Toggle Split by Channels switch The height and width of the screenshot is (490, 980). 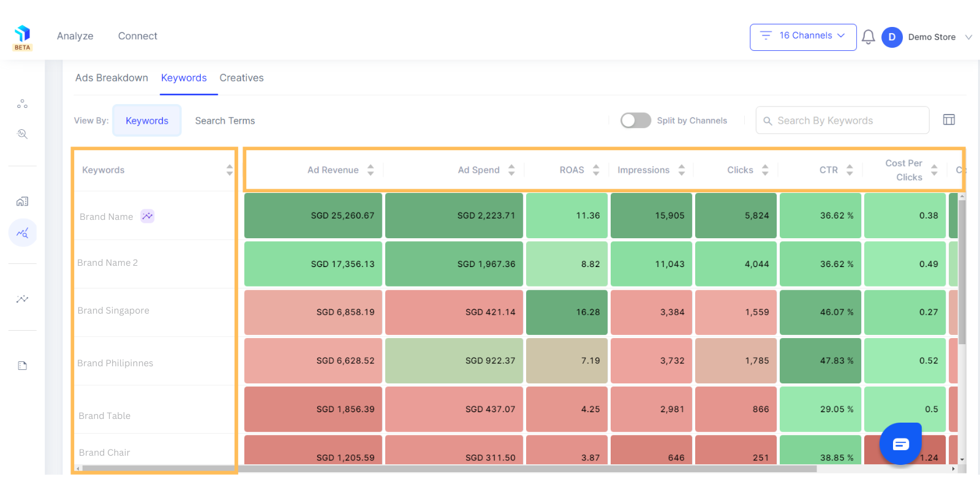(636, 120)
